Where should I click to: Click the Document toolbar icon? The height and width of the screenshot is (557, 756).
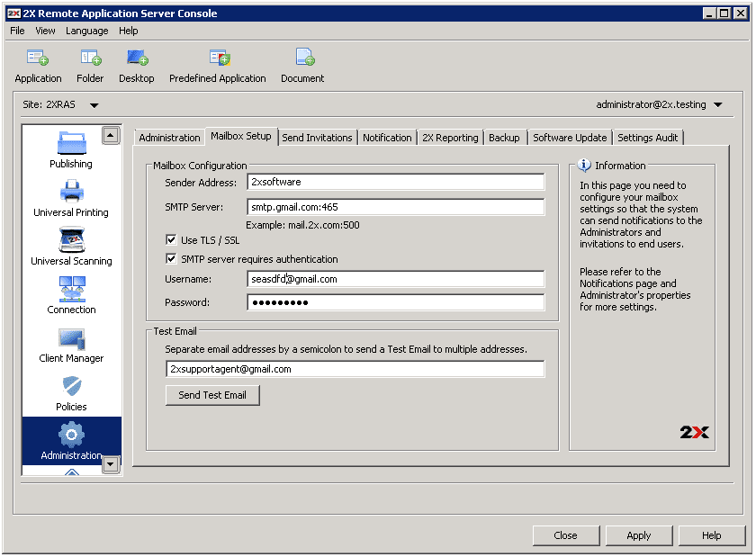pos(305,58)
